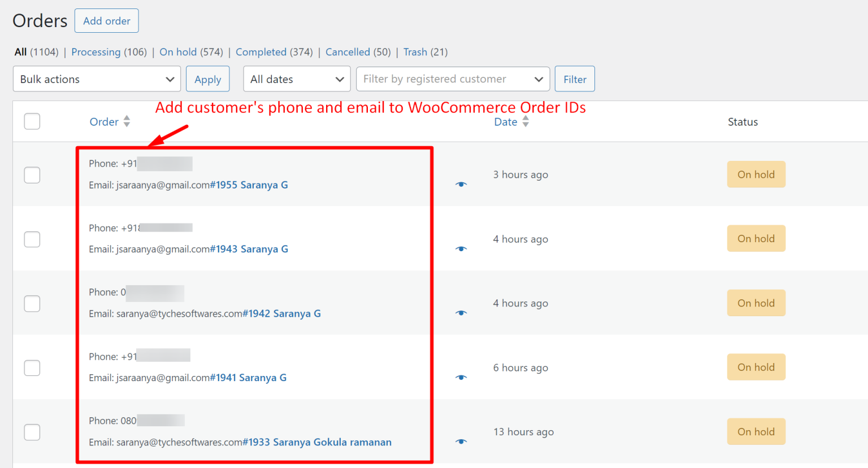Click the Add order button

pos(106,20)
